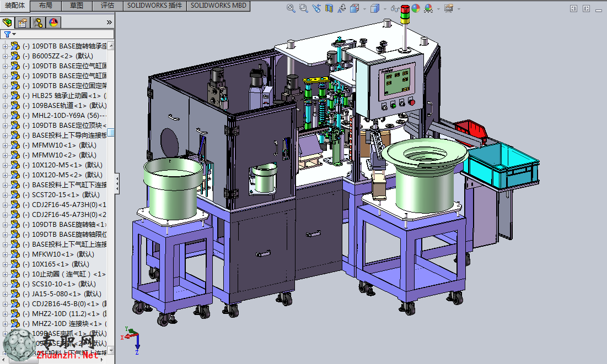Click the Edit Appearance color sphere icon
Screen dimensions: 607x364
416,8
